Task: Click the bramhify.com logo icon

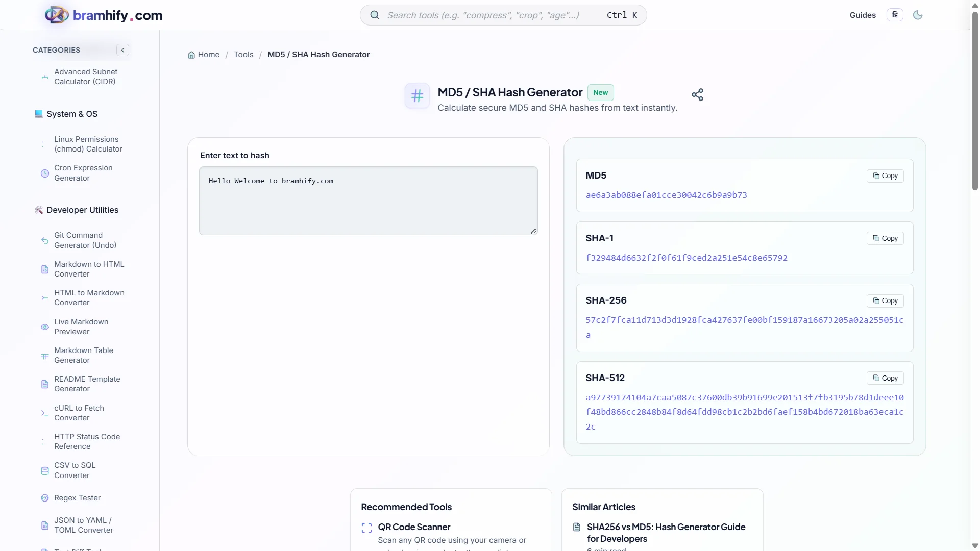Action: click(57, 15)
